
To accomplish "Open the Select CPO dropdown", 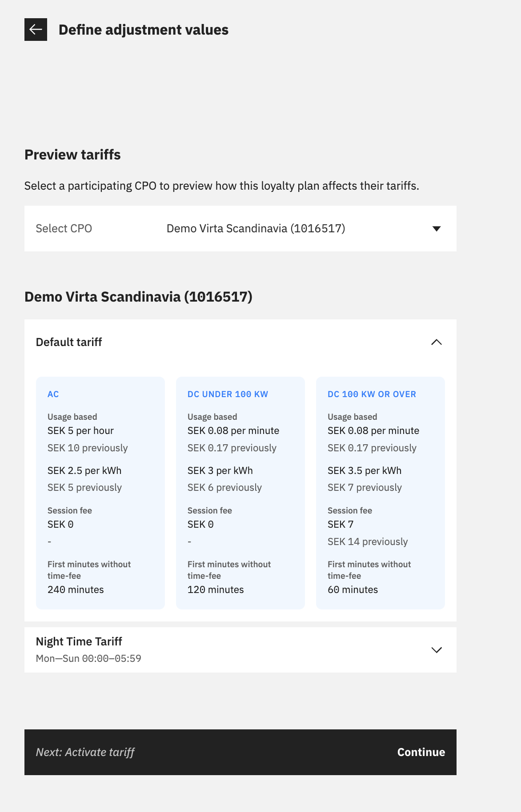I will tap(240, 229).
